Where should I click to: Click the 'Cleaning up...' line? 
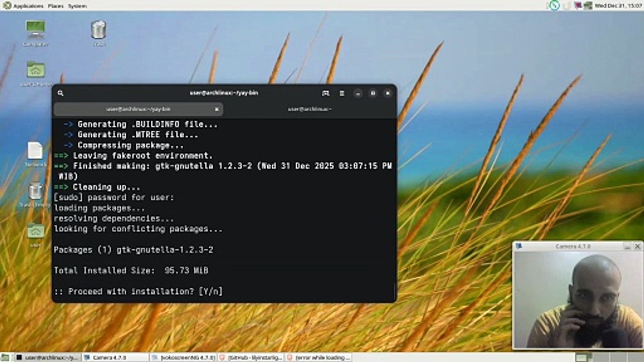pyautogui.click(x=97, y=187)
